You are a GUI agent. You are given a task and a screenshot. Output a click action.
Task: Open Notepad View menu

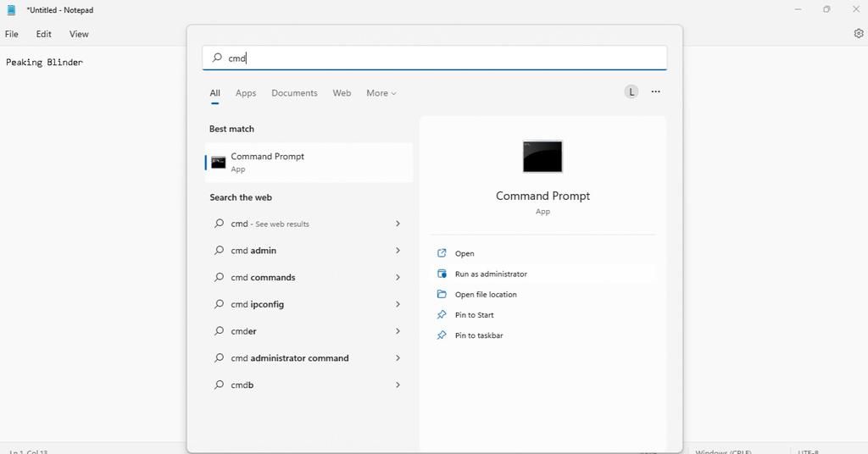tap(79, 34)
